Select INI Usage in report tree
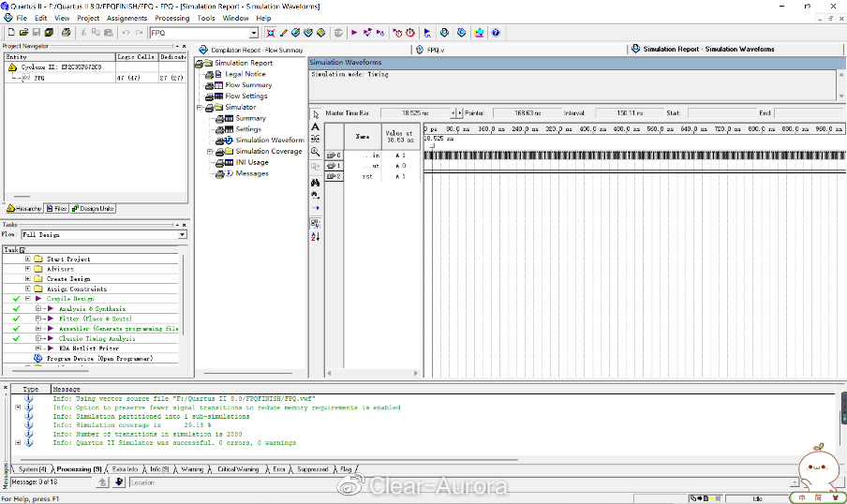This screenshot has height=504, width=847. point(252,162)
